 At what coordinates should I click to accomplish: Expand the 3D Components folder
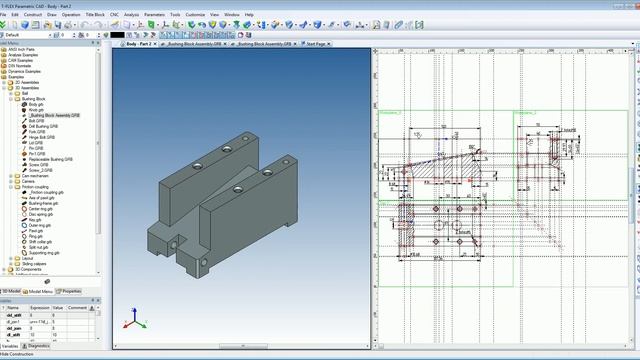point(4,269)
